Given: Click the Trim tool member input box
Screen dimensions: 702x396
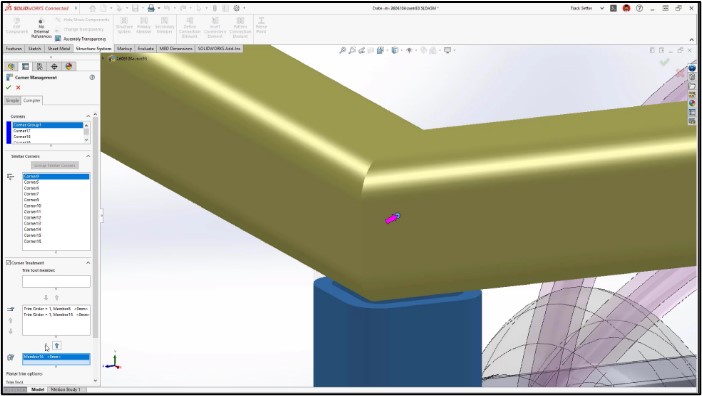Looking at the screenshot, I should click(x=56, y=281).
